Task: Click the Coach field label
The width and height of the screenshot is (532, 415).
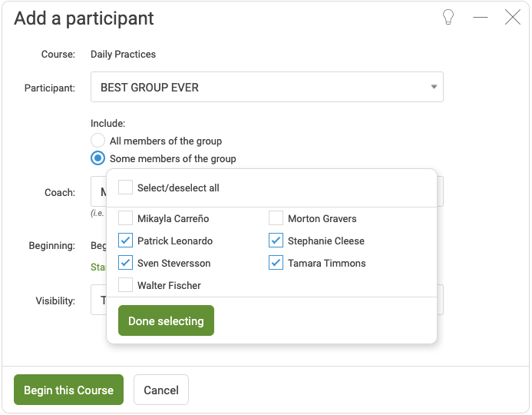Action: 60,193
